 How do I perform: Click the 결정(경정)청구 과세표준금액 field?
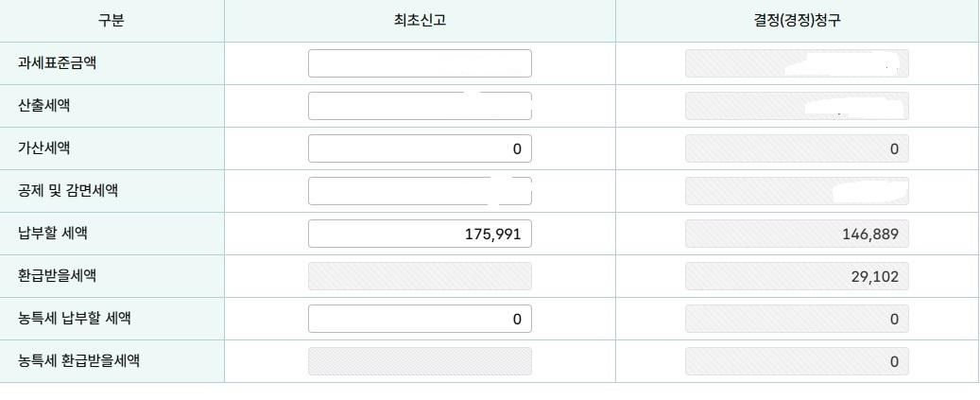coord(797,63)
